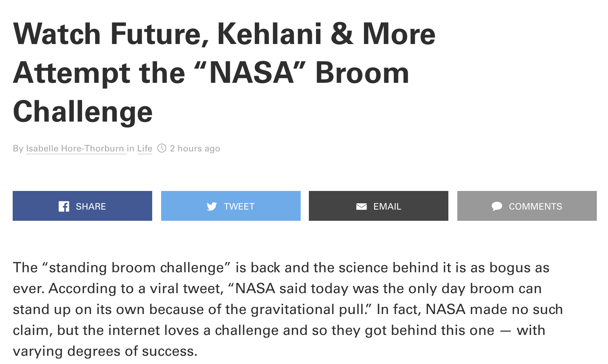Screen dimensions: 608x364
Task: Select the word "Broom" in the headline
Action: click(x=362, y=73)
